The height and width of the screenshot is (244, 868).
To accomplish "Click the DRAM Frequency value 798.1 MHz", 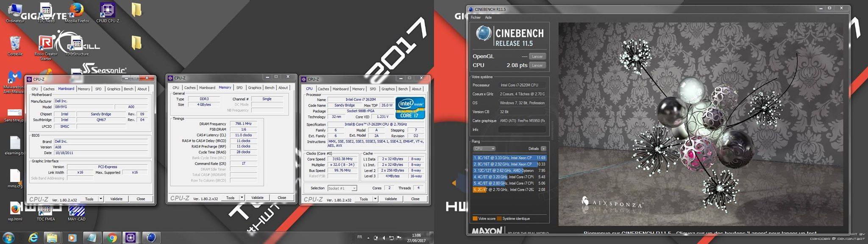I will 243,124.
